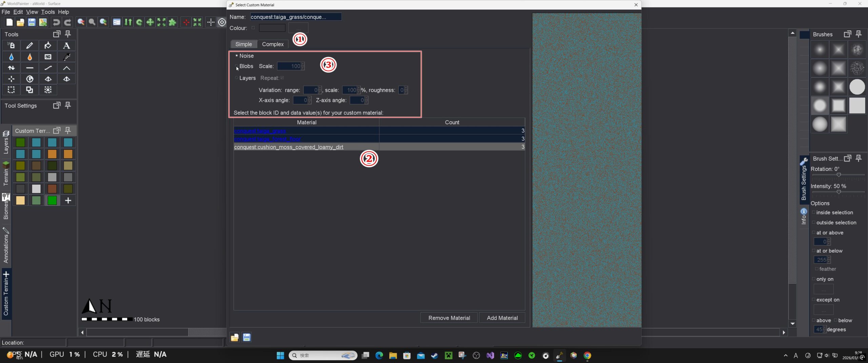
Task: Select the eyedropper tool
Action: [x=66, y=57]
